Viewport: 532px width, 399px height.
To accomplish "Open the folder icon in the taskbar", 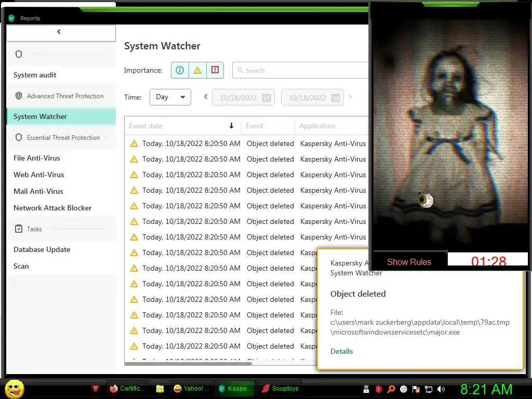I will pos(160,389).
